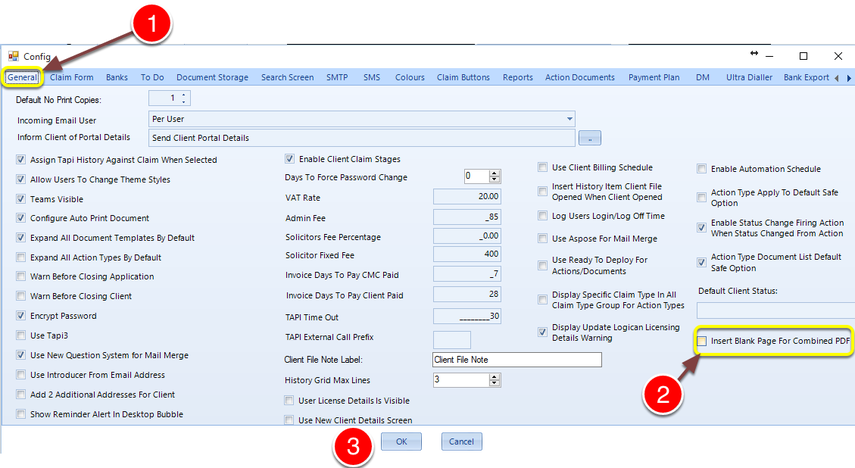Enable User License Details Is Visible

[x=289, y=401]
